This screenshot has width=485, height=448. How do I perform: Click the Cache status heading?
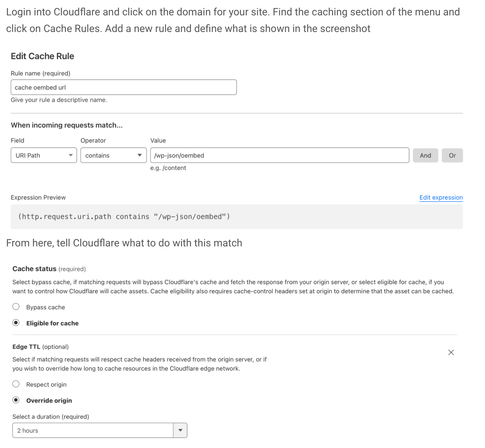click(34, 269)
